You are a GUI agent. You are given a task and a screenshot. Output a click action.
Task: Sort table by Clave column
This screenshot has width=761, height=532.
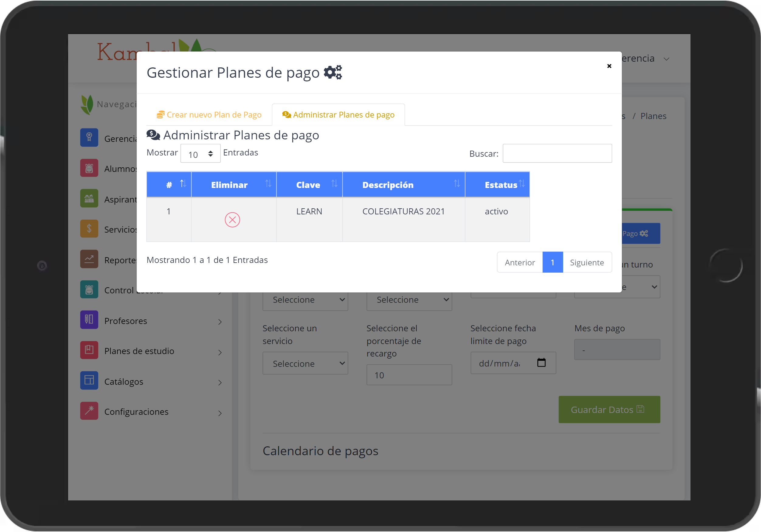(310, 185)
